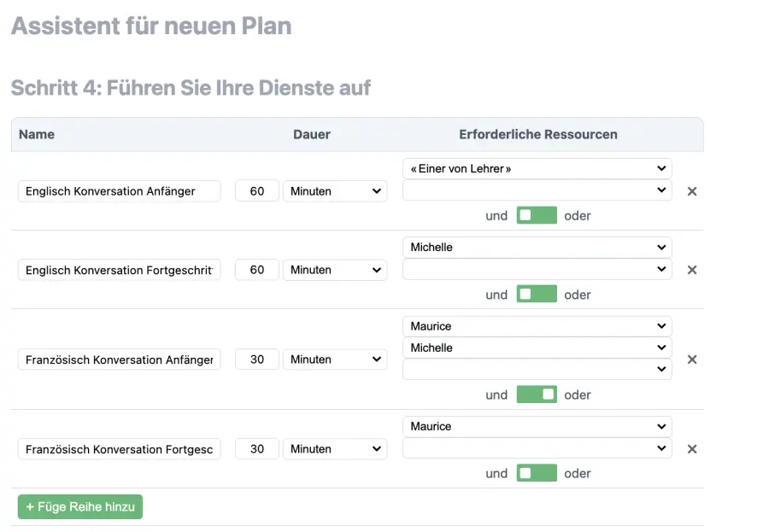Viewport: 769px width, 532px height.
Task: Click the Englisch Konversation Anfänger name field
Action: coord(119,191)
